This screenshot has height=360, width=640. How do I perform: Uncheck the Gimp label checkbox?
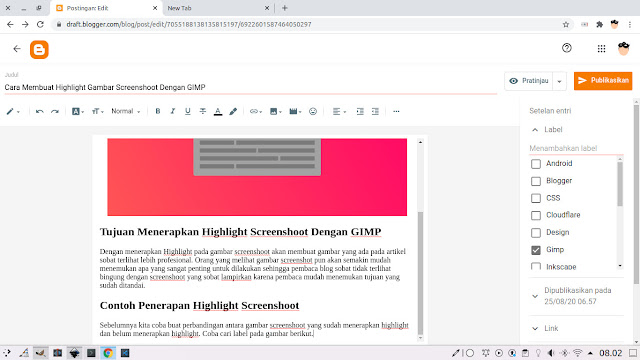click(536, 250)
